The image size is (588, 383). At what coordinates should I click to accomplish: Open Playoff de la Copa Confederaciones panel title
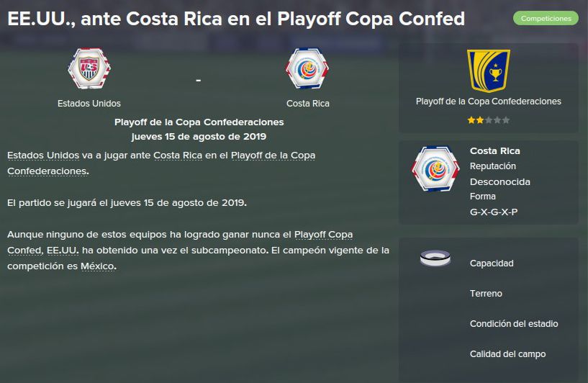pos(488,102)
